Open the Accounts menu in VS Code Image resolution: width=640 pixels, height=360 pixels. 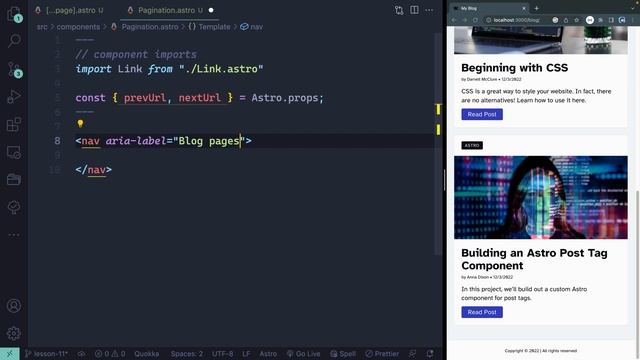(14, 306)
